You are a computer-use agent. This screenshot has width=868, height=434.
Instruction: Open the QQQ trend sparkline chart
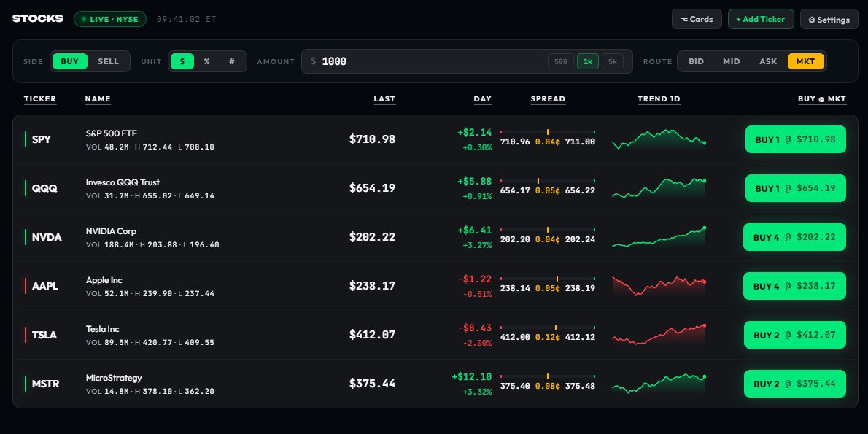659,188
